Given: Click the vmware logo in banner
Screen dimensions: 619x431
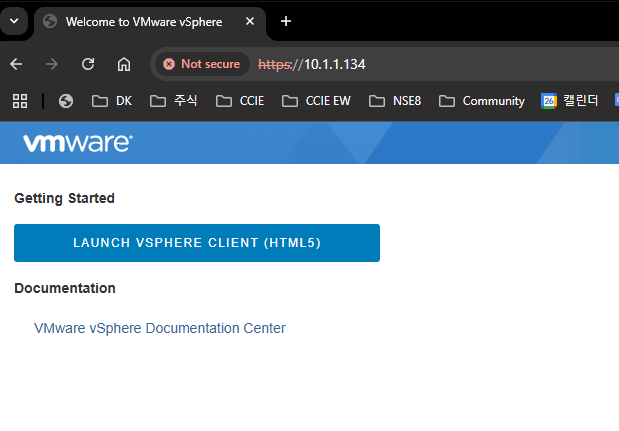Looking at the screenshot, I should [78, 143].
